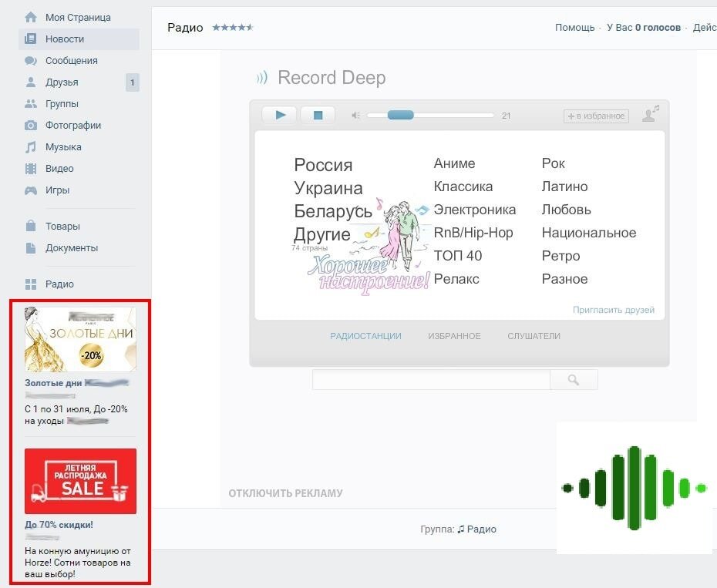Start radio playback with the play button

[280, 115]
